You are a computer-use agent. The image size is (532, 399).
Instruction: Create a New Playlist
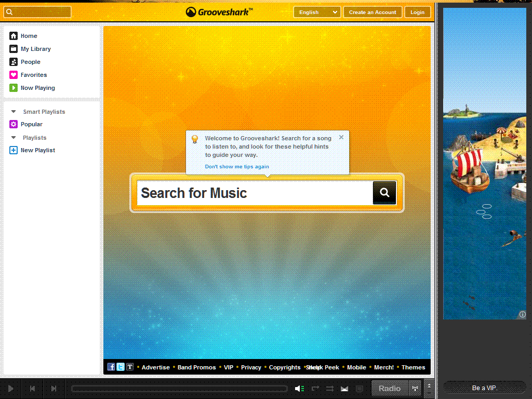tap(32, 150)
